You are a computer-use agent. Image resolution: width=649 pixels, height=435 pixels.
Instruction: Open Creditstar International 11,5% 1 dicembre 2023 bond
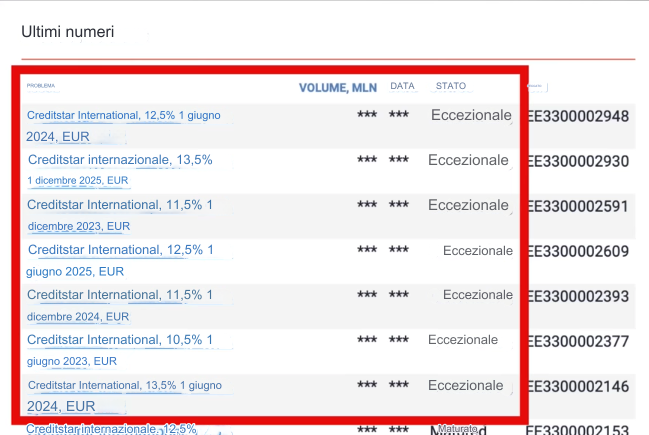tap(120, 215)
